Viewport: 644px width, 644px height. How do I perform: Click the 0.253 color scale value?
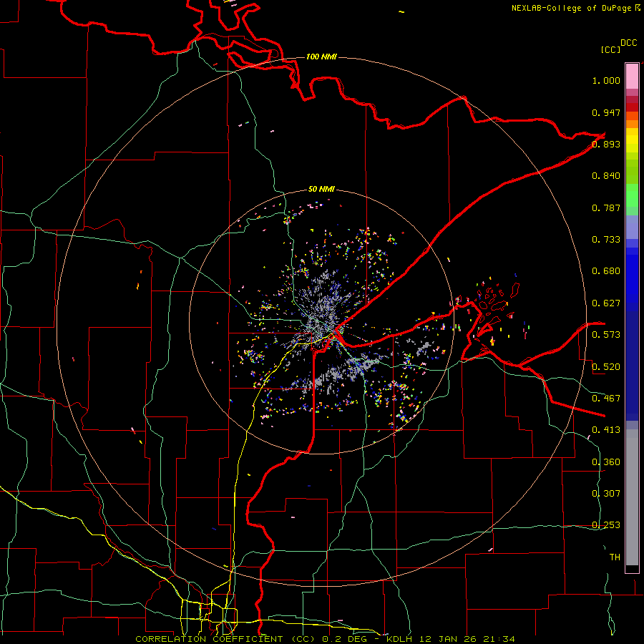(x=606, y=525)
